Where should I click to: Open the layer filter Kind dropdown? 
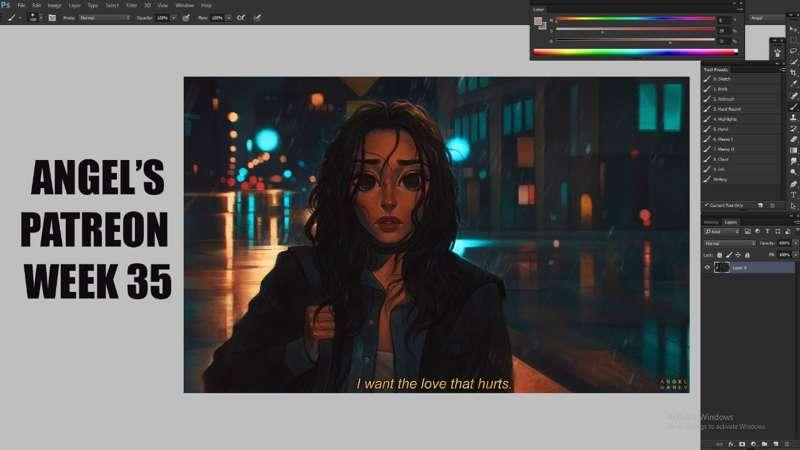pos(722,232)
